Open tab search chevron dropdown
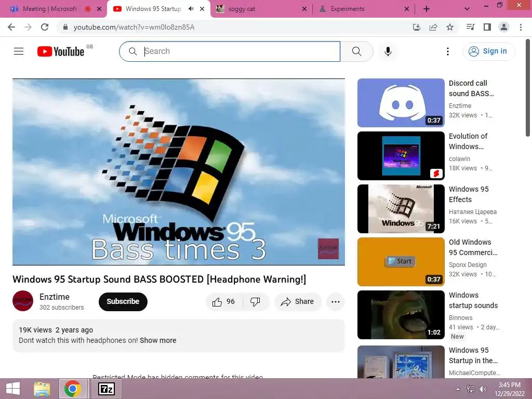 467,9
